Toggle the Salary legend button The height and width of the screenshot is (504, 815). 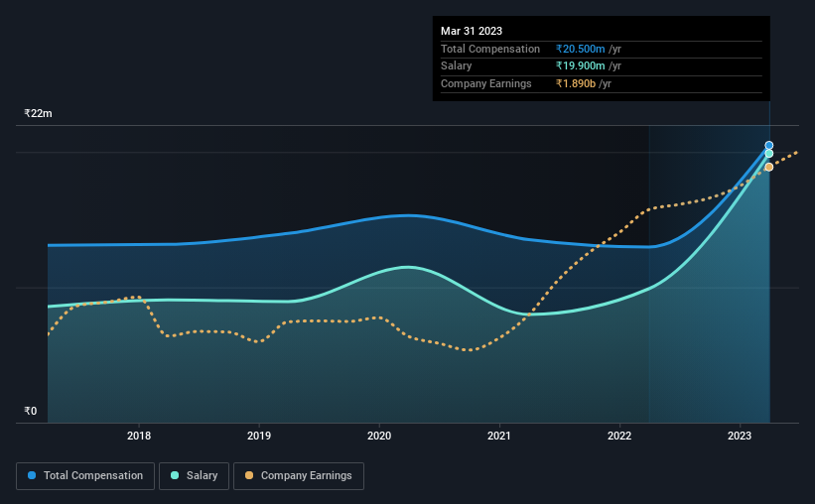coord(194,476)
